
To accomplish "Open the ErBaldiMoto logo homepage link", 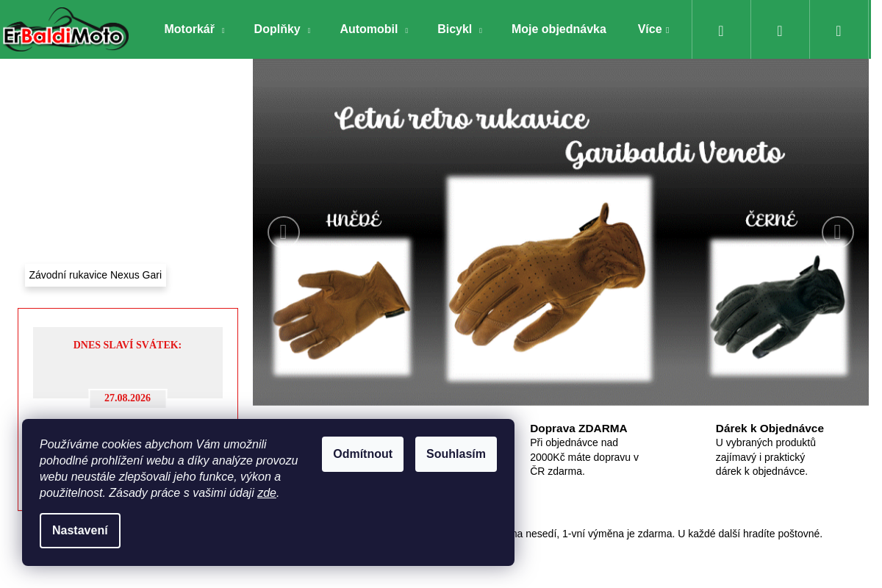I will pos(65,29).
